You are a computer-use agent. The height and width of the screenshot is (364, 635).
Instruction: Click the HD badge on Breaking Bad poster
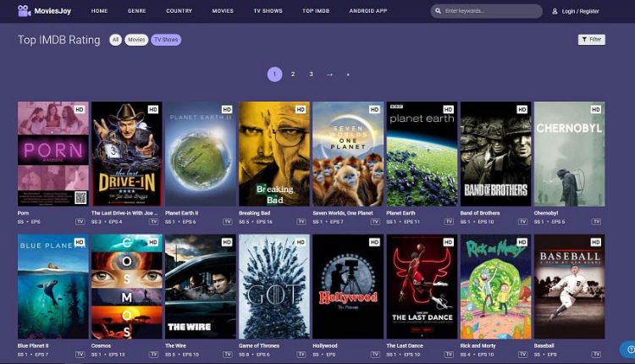click(x=301, y=109)
